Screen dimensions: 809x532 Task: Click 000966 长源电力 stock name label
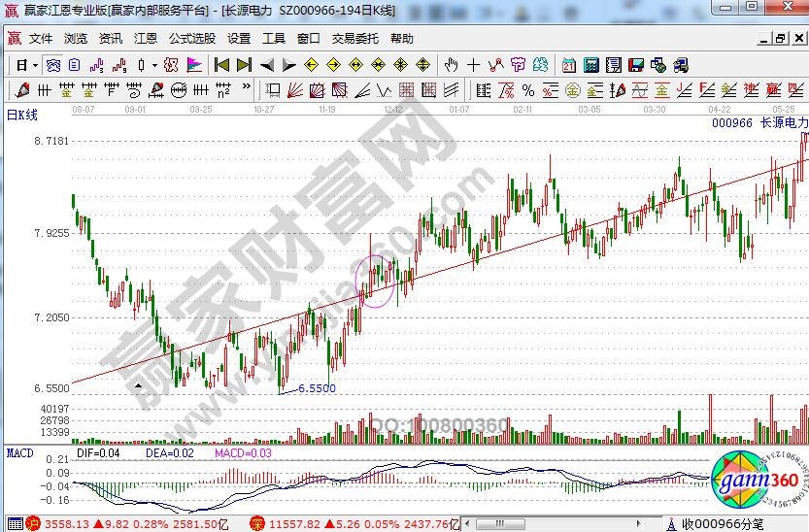758,123
